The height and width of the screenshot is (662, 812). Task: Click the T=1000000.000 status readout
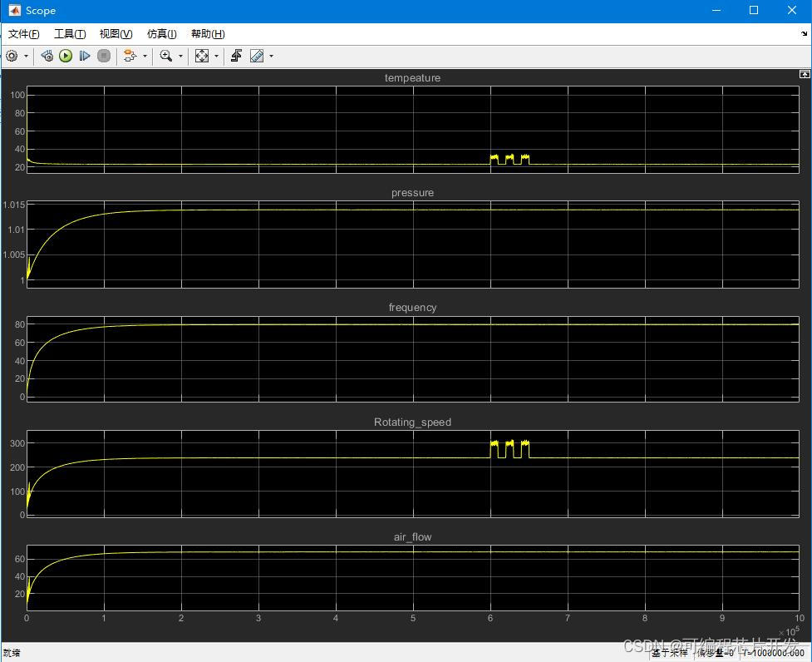tap(773, 653)
